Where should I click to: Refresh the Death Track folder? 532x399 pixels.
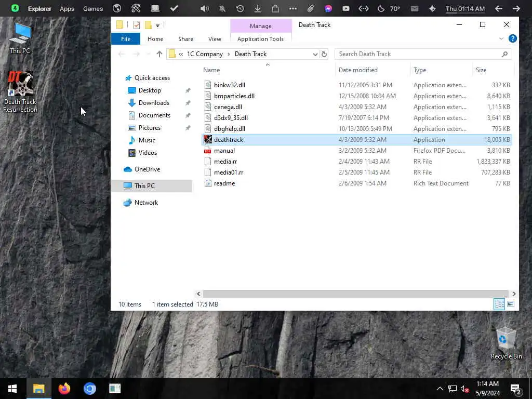click(x=324, y=54)
